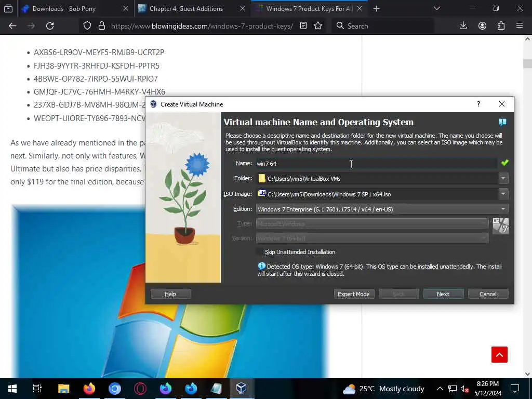Click into the VM Name field
This screenshot has height=399, width=532.
coord(376,164)
